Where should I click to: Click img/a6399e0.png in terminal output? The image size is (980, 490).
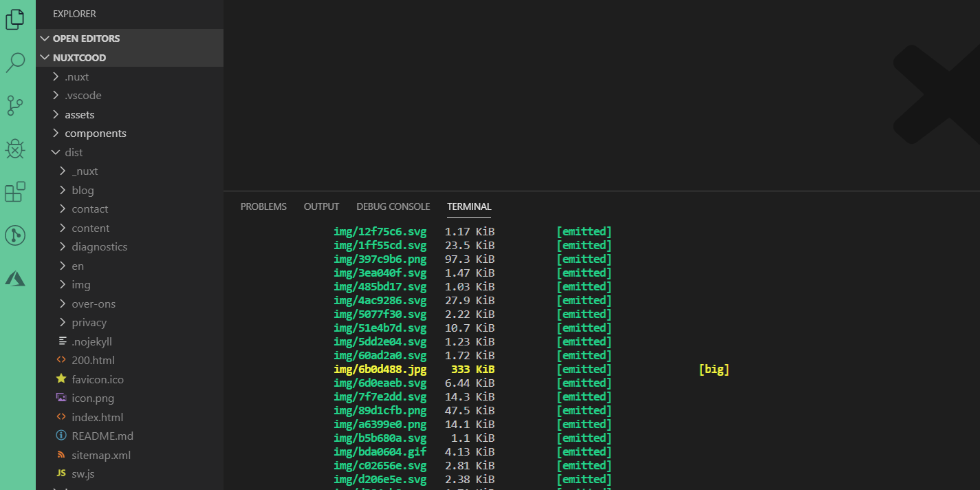(380, 425)
